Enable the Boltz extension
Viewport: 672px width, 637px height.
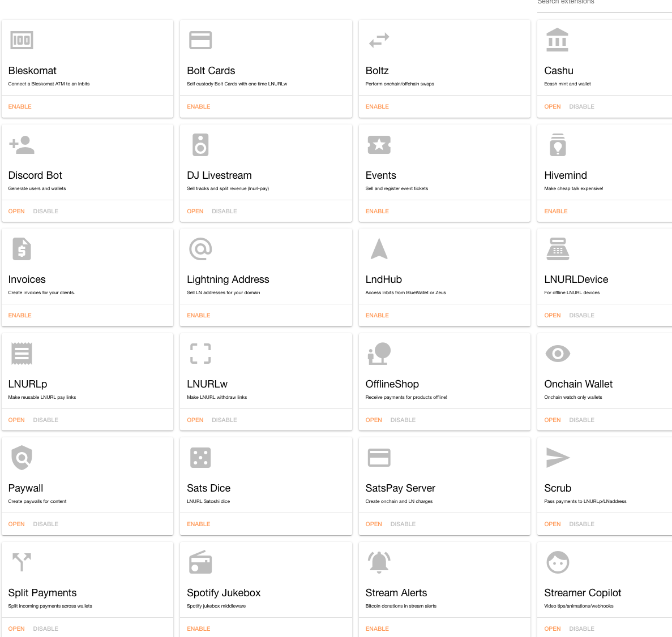(x=377, y=107)
